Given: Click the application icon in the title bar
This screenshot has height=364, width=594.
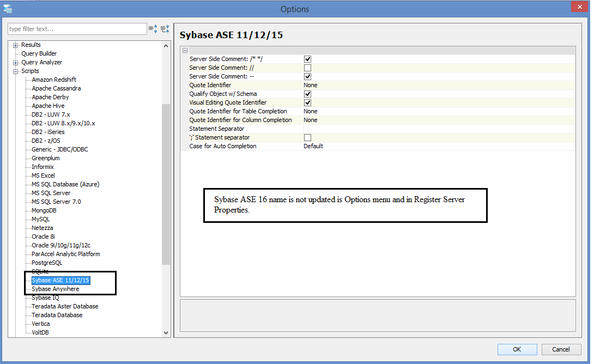Looking at the screenshot, I should pos(7,8).
